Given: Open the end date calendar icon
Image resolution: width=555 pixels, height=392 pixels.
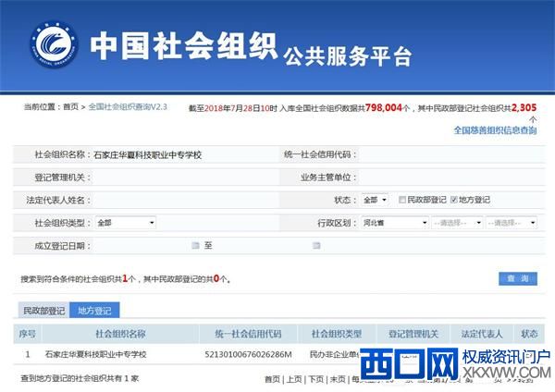Looking at the screenshot, I should [316, 246].
